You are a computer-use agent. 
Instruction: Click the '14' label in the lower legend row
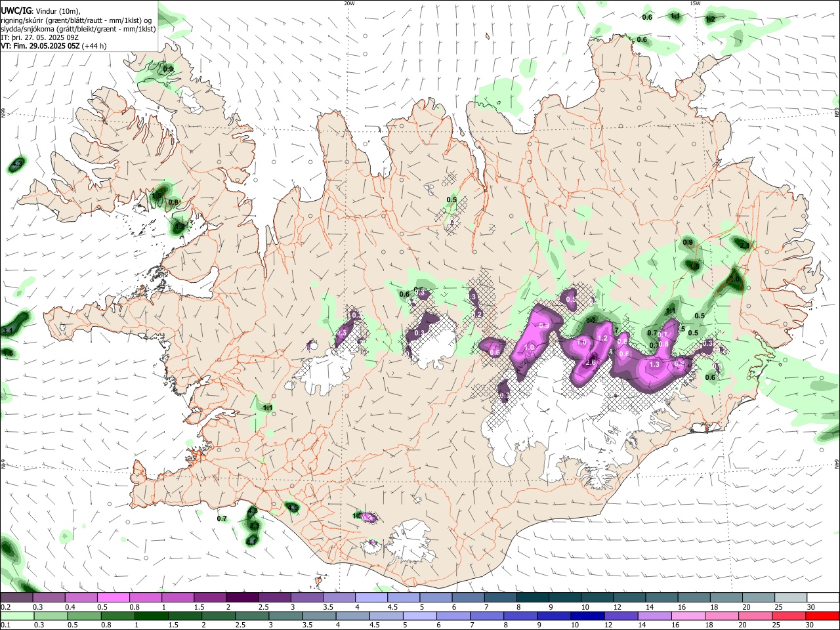(642, 625)
